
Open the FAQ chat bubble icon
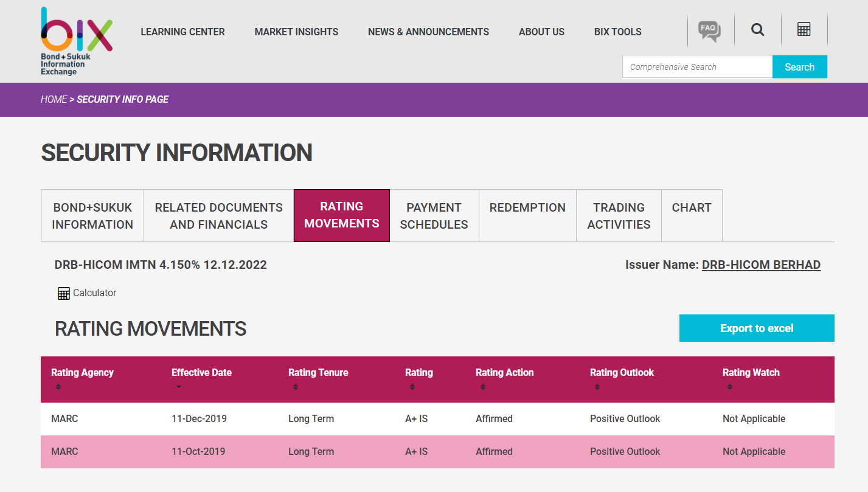709,30
